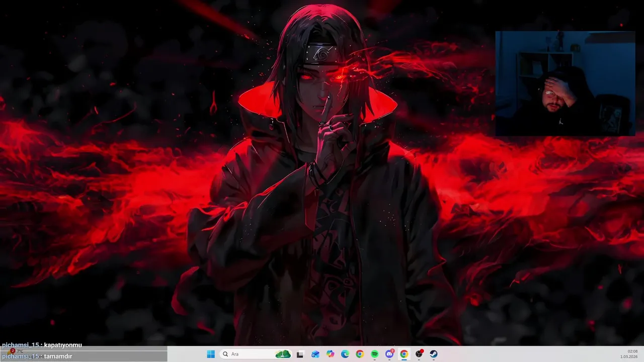Screen dimensions: 644x362
Task: Launch Microsoft Edge from the taskbar
Action: tap(345, 354)
